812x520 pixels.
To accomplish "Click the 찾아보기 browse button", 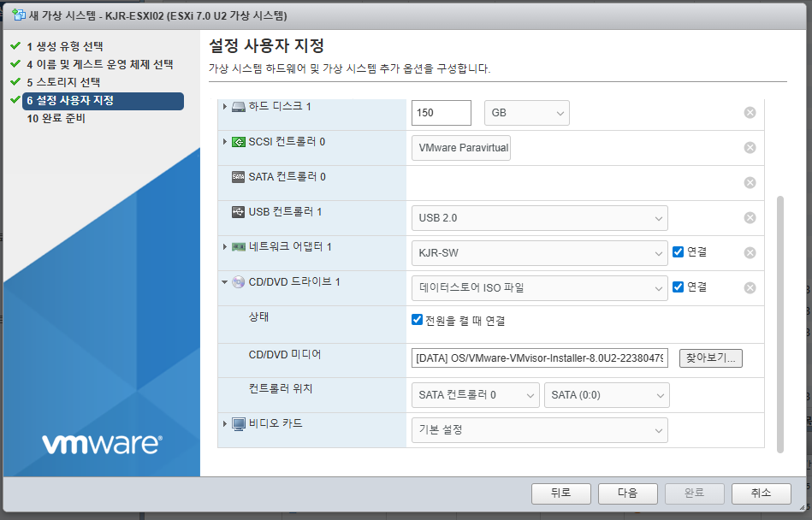I will (x=710, y=358).
